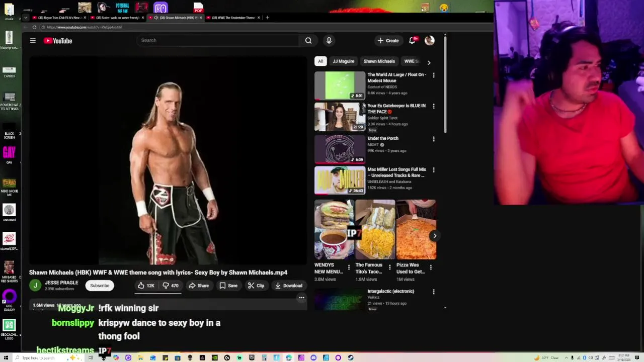Reload the browser page

(34, 27)
